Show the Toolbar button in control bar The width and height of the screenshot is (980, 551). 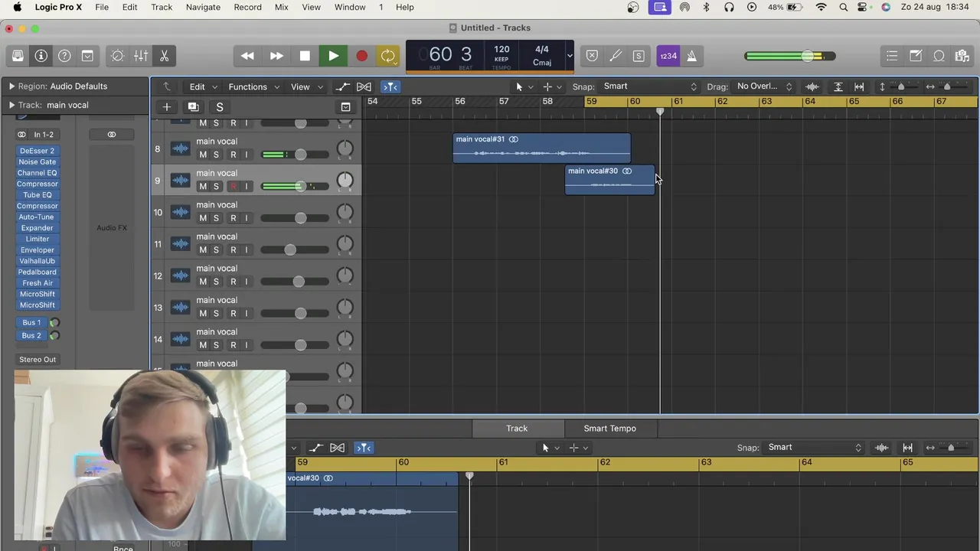pyautogui.click(x=87, y=56)
